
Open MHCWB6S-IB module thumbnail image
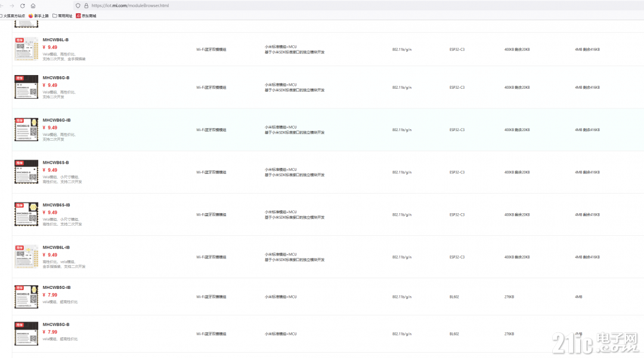[26, 214]
